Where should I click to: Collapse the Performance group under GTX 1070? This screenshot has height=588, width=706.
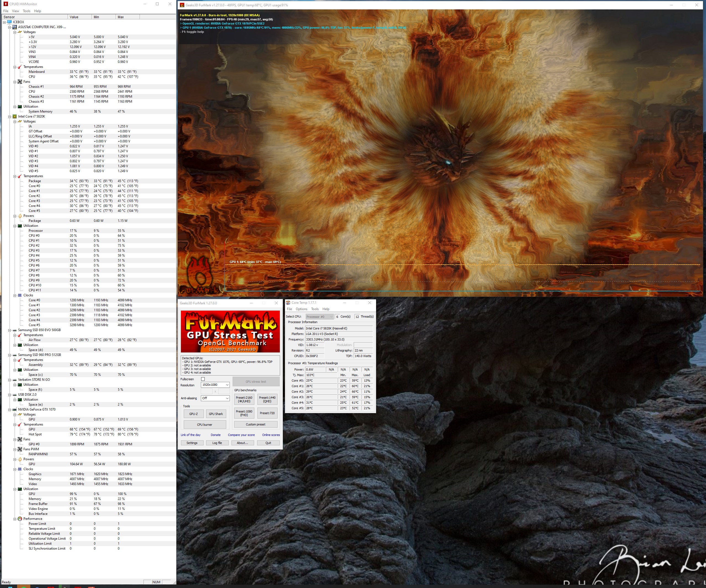click(15, 519)
